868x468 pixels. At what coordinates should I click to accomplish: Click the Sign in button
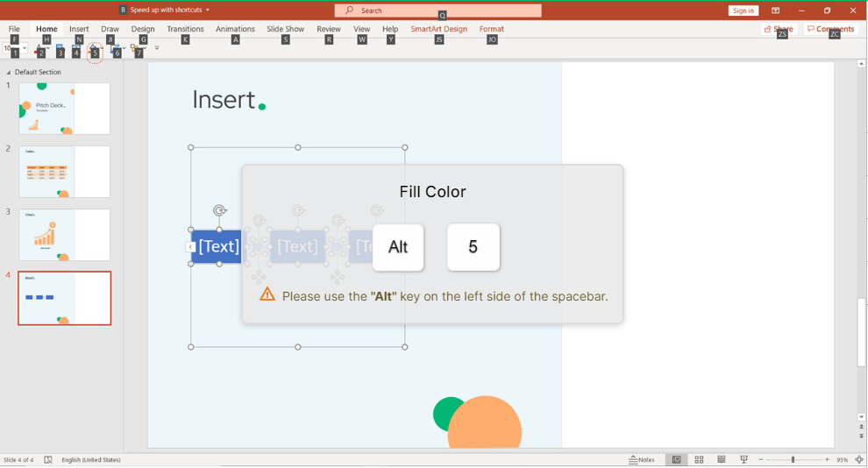tap(743, 11)
